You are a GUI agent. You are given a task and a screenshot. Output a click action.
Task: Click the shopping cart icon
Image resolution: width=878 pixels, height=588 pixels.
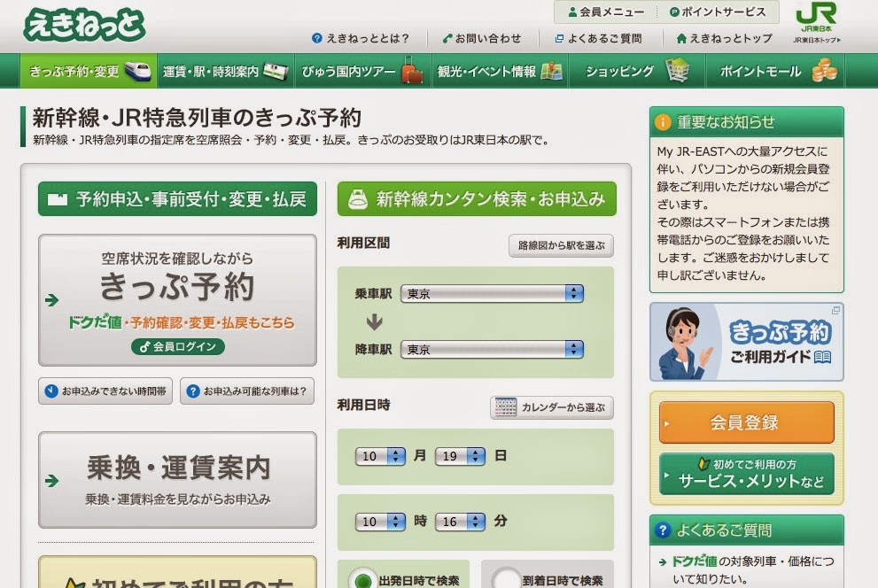pos(678,71)
